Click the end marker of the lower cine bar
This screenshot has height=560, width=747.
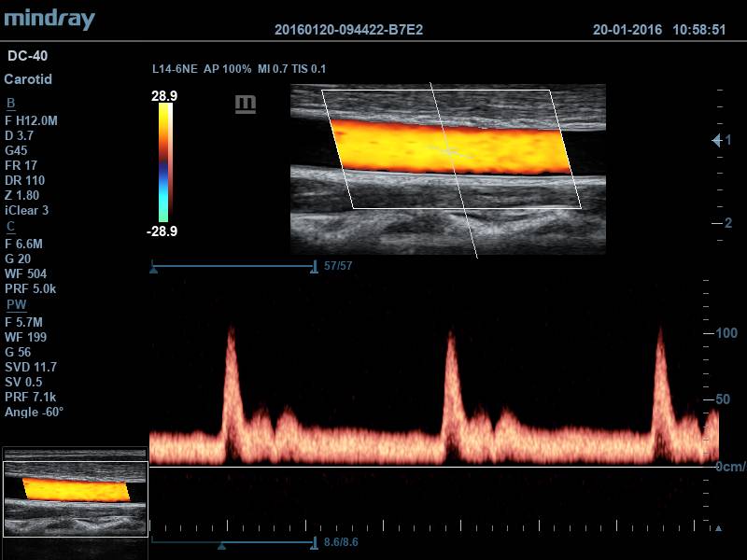[314, 541]
